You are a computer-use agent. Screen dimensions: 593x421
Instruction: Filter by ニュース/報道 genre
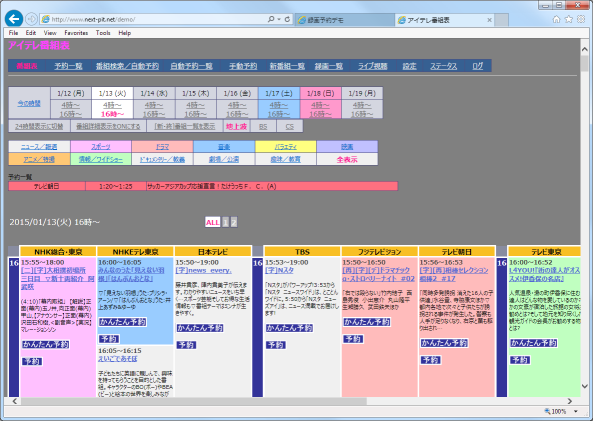tap(39, 147)
